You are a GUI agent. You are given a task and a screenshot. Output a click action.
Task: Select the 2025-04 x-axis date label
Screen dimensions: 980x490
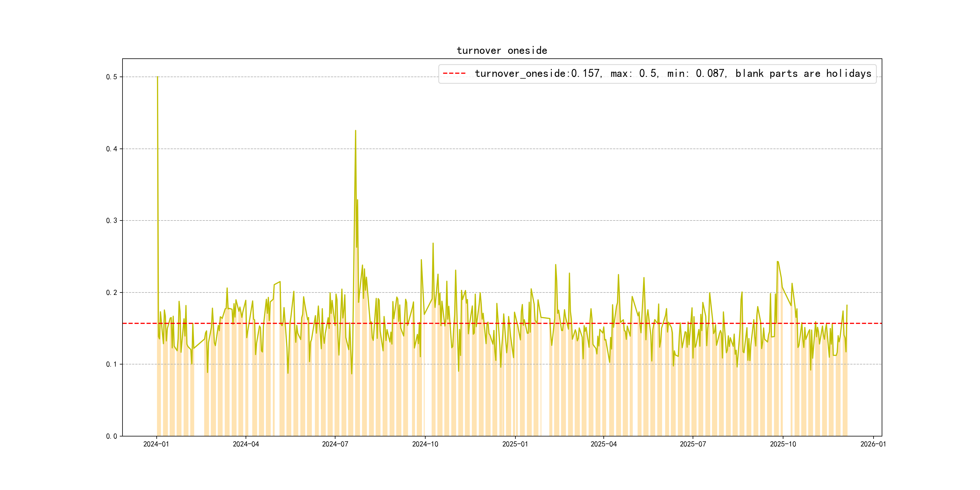pyautogui.click(x=603, y=444)
